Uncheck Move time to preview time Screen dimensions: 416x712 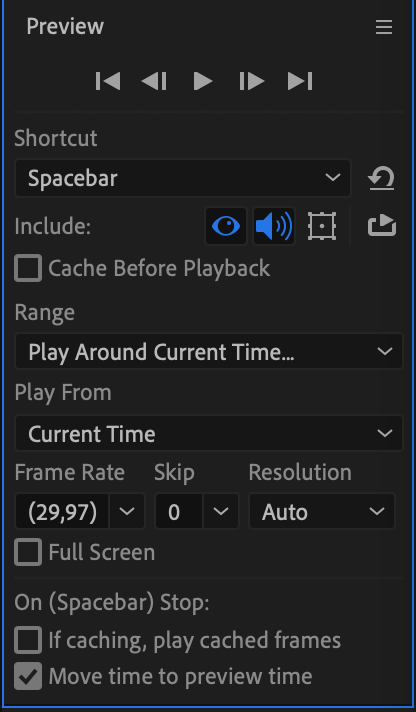pyautogui.click(x=28, y=676)
